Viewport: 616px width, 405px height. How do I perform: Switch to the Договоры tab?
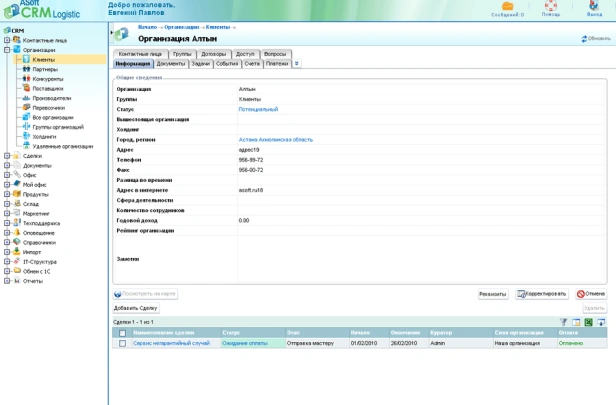point(213,54)
